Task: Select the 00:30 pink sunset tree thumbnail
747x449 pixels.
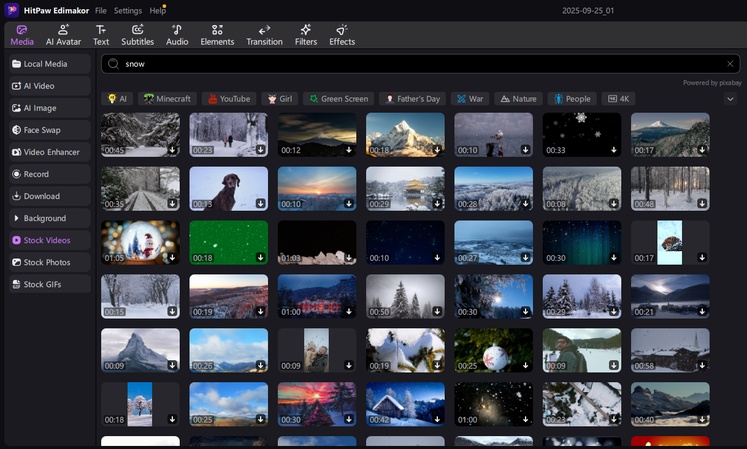Action: pyautogui.click(x=317, y=404)
